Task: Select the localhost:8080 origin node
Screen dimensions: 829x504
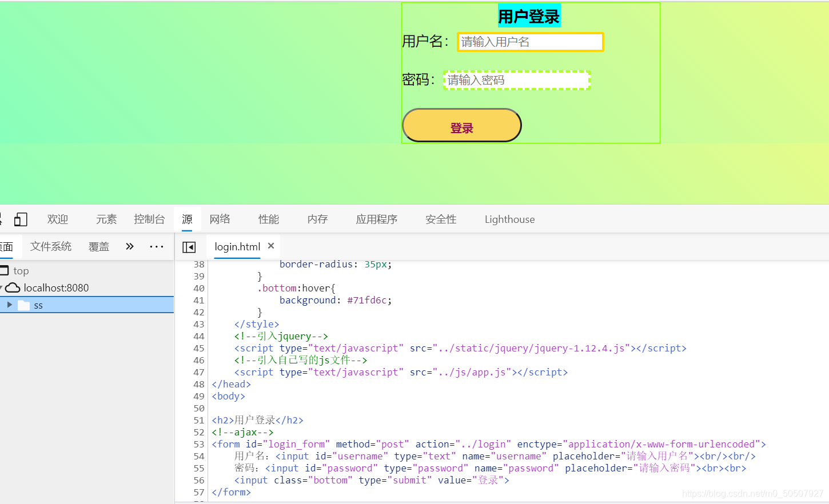Action: point(56,287)
